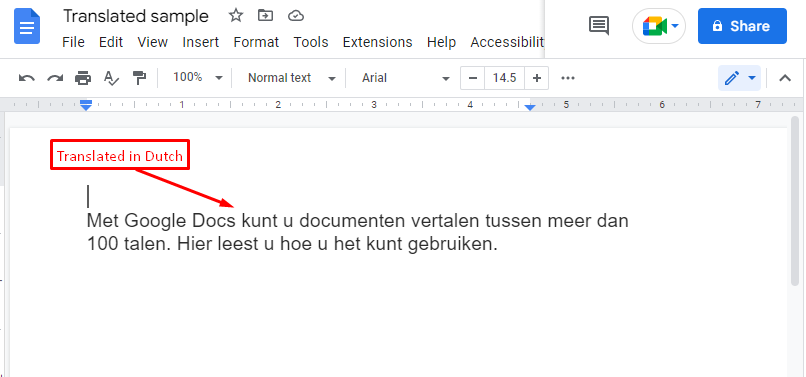
Task: Click the document title Translated sample
Action: pyautogui.click(x=136, y=16)
